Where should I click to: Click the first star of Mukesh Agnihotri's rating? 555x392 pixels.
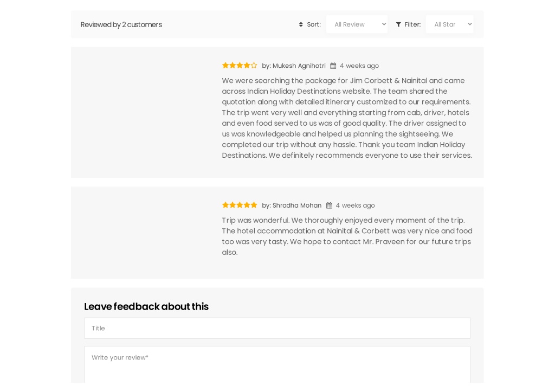[225, 65]
